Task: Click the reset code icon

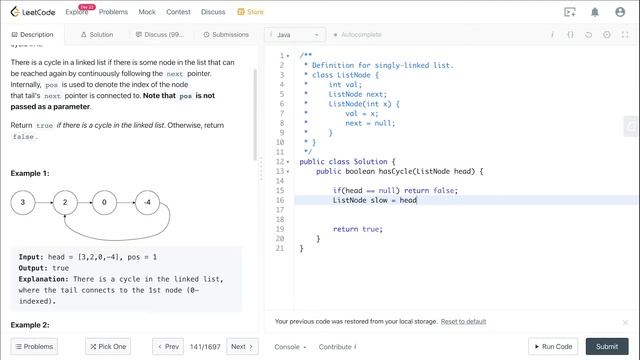Action: (x=588, y=35)
